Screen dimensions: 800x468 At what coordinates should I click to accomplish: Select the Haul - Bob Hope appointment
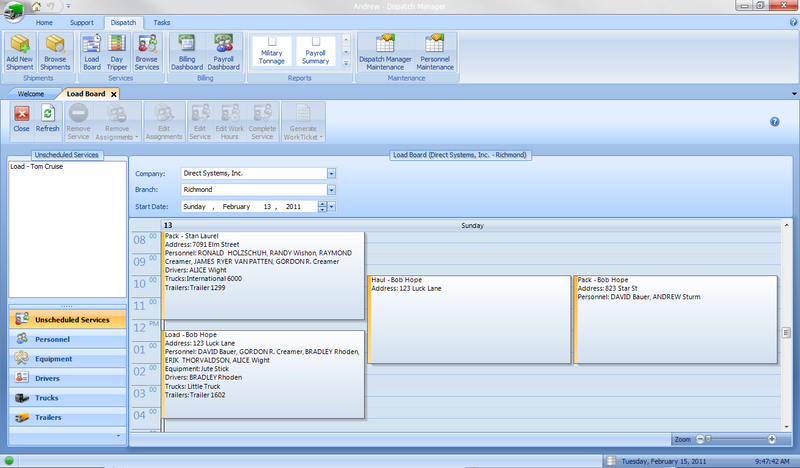tap(469, 319)
